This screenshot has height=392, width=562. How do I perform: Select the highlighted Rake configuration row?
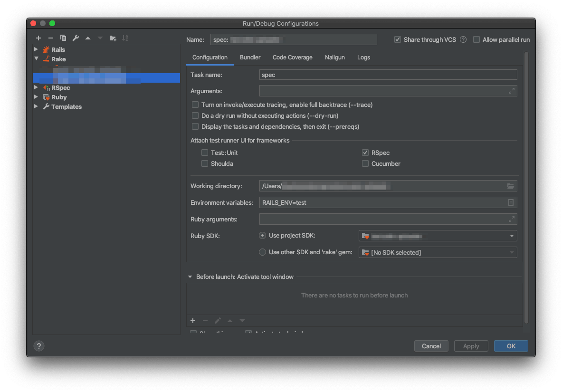point(106,78)
